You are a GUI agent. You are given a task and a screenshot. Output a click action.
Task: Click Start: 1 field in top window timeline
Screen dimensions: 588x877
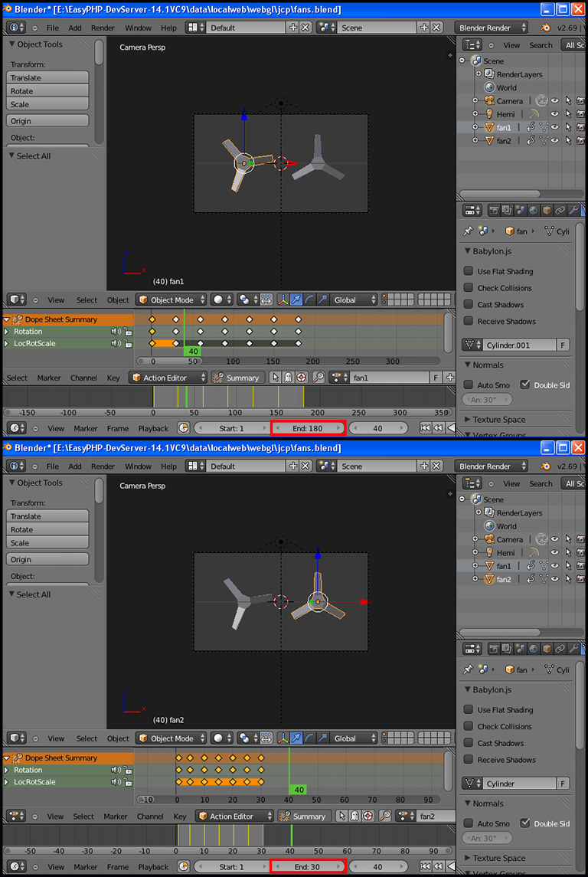coord(232,428)
